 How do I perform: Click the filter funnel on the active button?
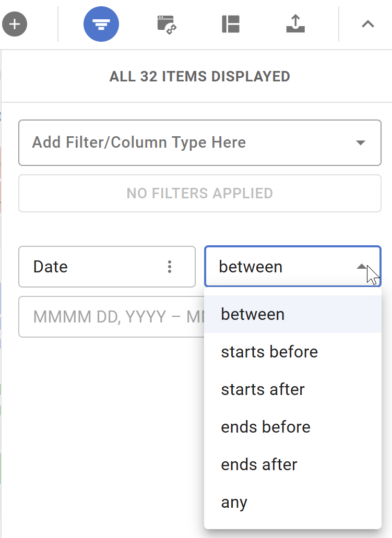[x=101, y=24]
